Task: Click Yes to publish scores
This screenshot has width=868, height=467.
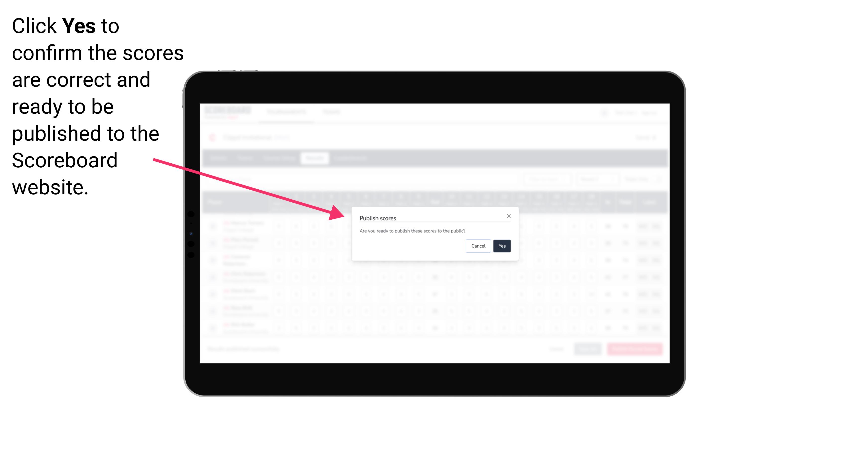Action: pos(501,245)
